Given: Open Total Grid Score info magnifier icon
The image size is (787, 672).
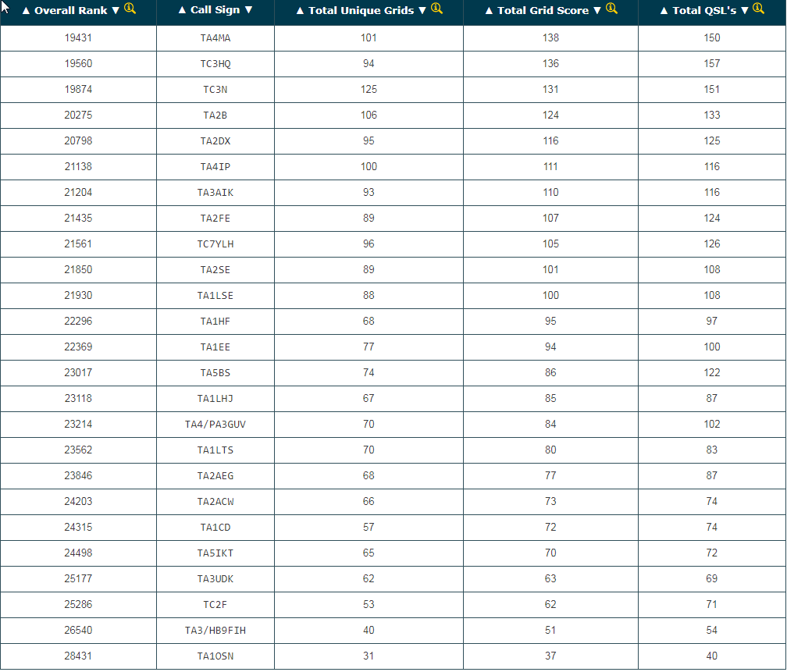Looking at the screenshot, I should pos(611,9).
